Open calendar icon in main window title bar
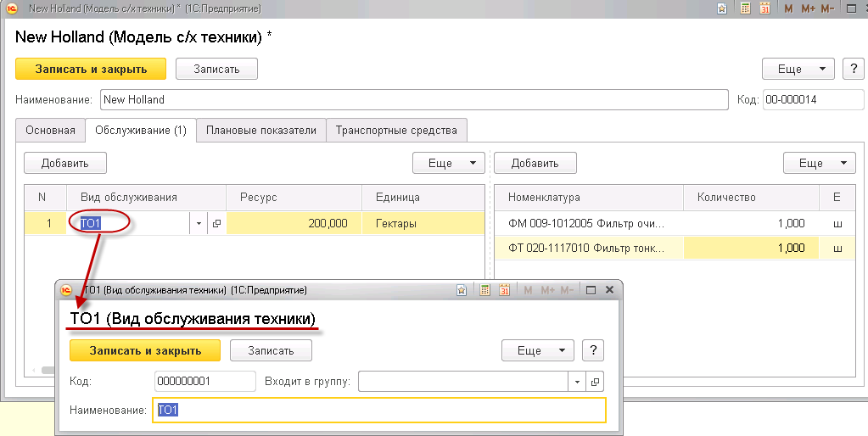The height and width of the screenshot is (436, 868). click(x=765, y=8)
